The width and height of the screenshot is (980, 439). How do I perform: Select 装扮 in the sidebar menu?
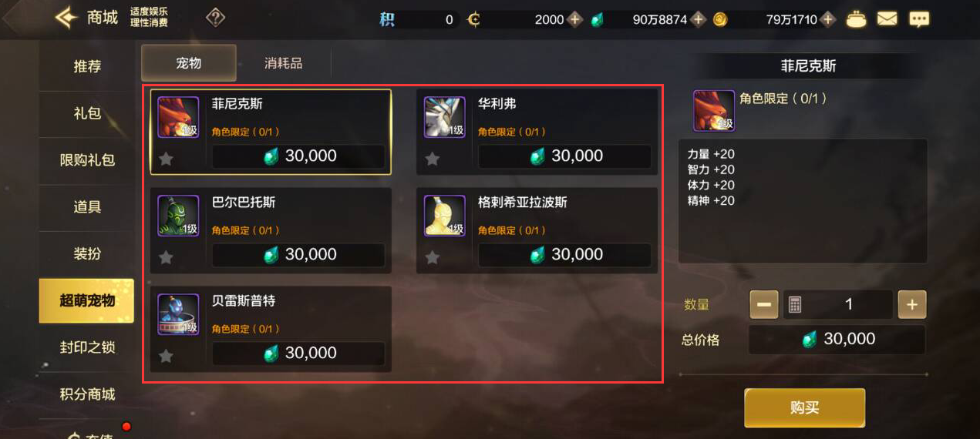87,253
